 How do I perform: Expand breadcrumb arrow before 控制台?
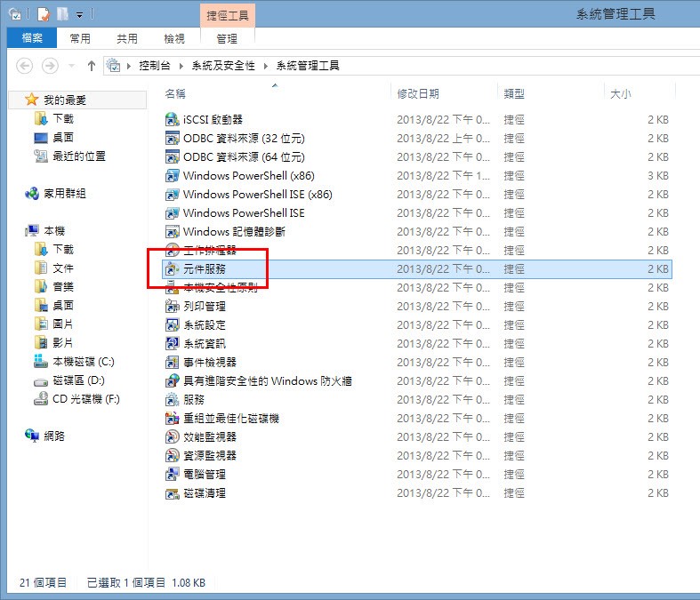[129, 66]
